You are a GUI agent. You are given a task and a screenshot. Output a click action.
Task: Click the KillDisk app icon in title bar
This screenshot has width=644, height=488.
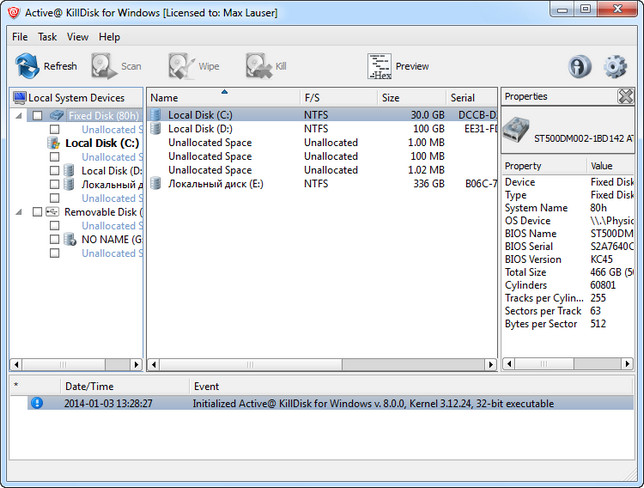coord(14,12)
